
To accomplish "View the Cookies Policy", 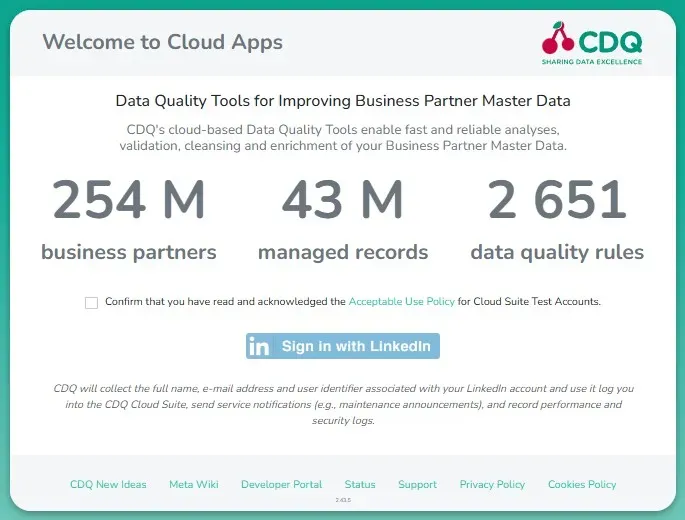I will 582,484.
